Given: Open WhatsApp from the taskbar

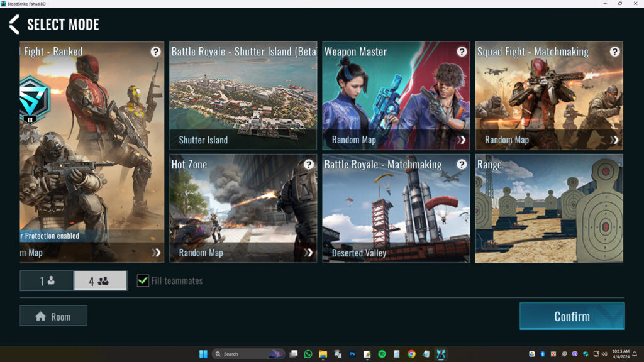Looking at the screenshot, I should pos(308,354).
